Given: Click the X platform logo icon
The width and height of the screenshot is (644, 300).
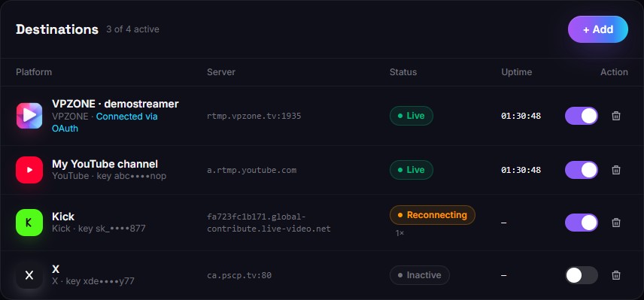Looking at the screenshot, I should point(29,275).
